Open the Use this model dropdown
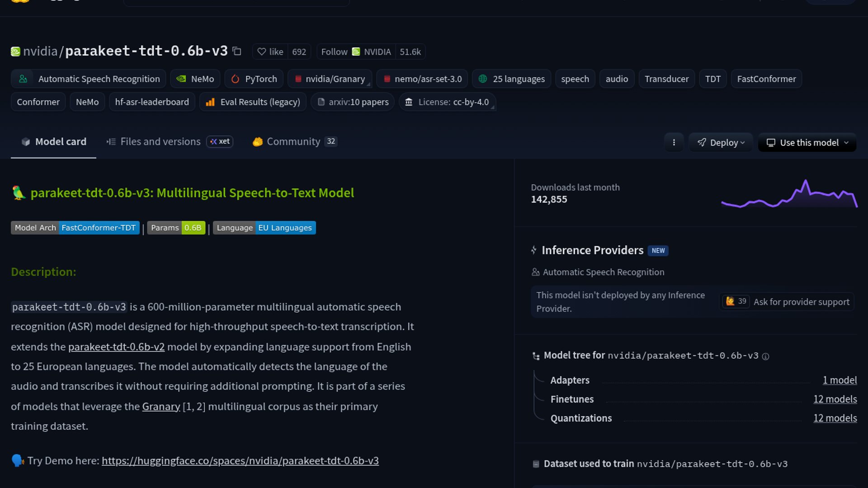868x488 pixels. pyautogui.click(x=807, y=143)
